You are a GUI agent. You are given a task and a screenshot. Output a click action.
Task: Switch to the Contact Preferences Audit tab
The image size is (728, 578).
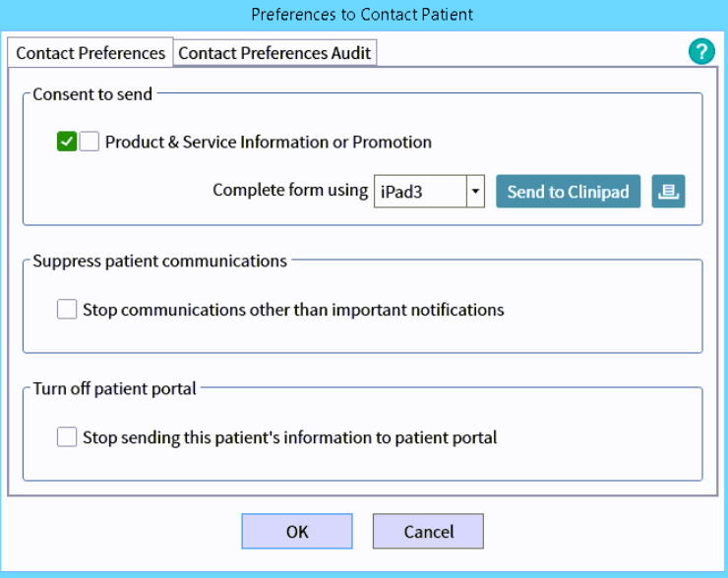[x=274, y=53]
